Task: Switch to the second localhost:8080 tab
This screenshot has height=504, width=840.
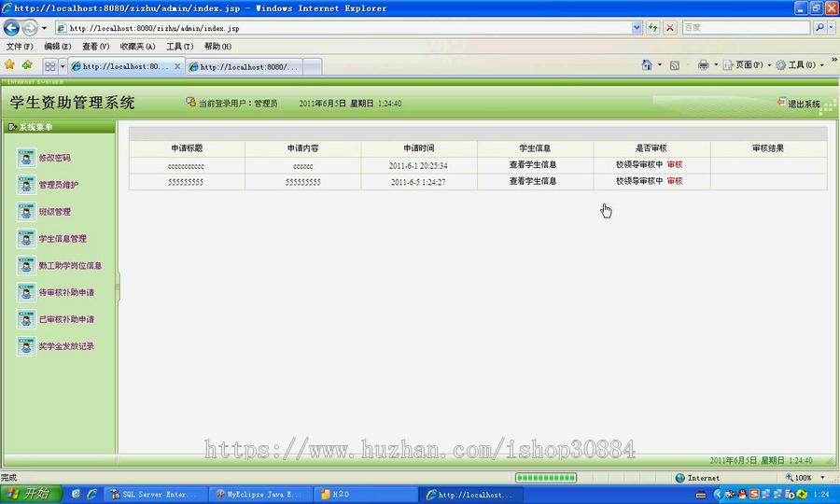Action: (x=245, y=67)
